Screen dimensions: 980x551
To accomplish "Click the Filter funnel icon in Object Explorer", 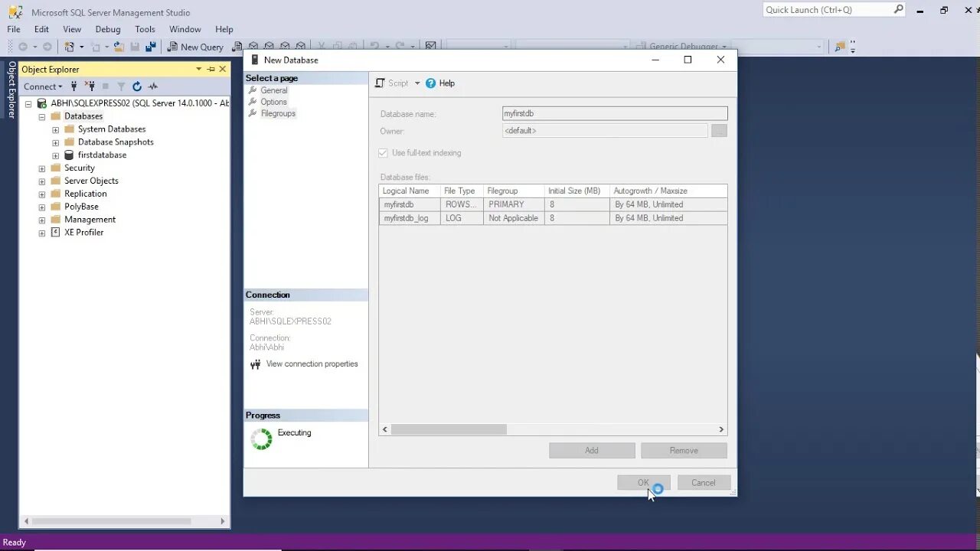I will point(121,86).
